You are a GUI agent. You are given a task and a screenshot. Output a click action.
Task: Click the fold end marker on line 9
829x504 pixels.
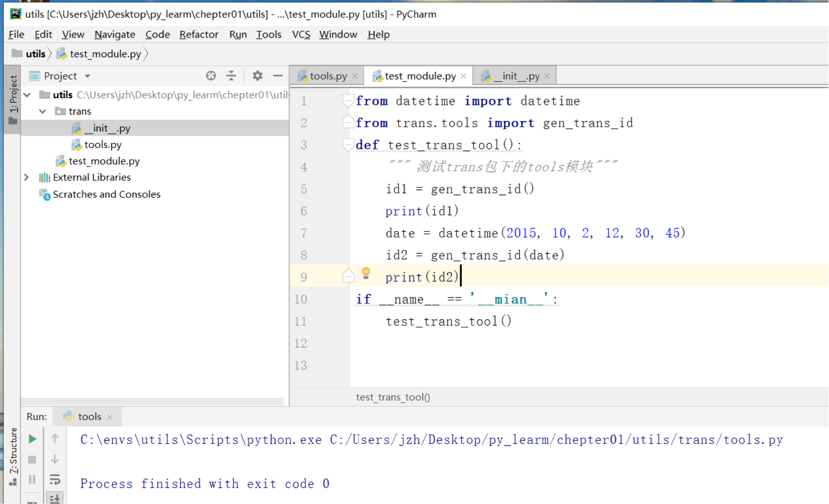click(348, 276)
